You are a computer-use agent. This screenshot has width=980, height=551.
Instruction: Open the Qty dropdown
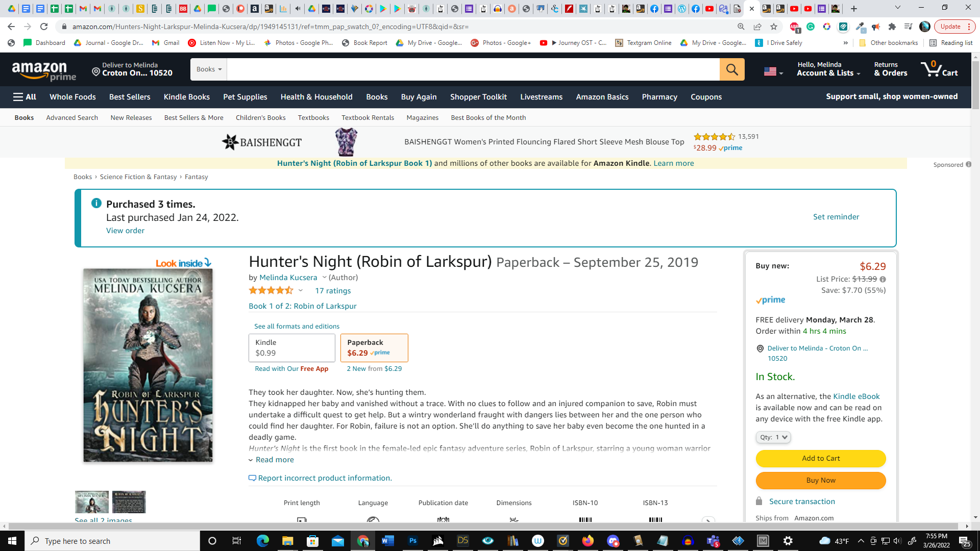773,437
